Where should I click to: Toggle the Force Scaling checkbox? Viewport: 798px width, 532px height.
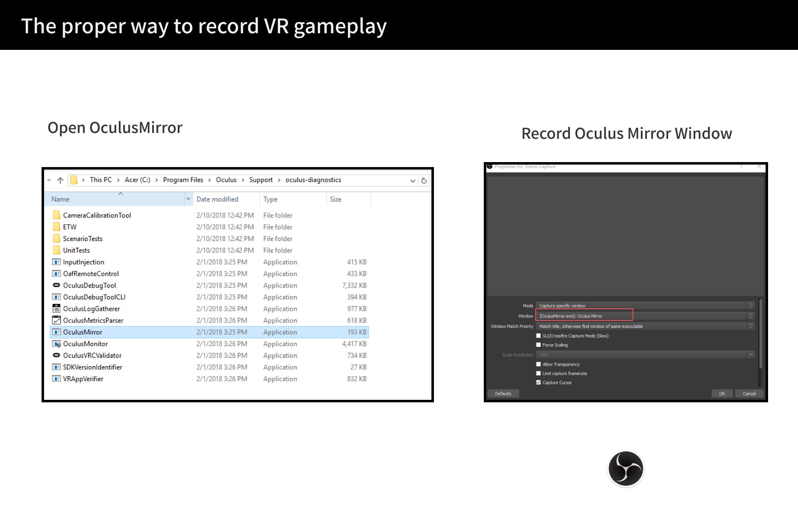[539, 345]
